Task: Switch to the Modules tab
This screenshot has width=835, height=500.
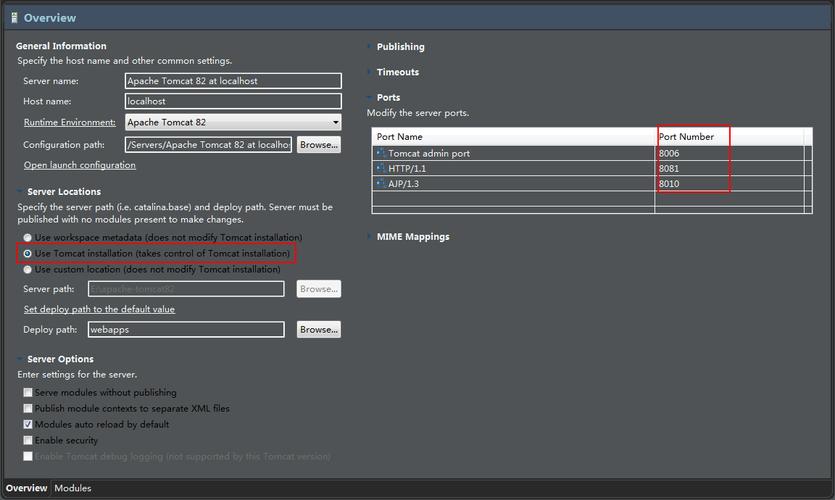Action: 72,488
